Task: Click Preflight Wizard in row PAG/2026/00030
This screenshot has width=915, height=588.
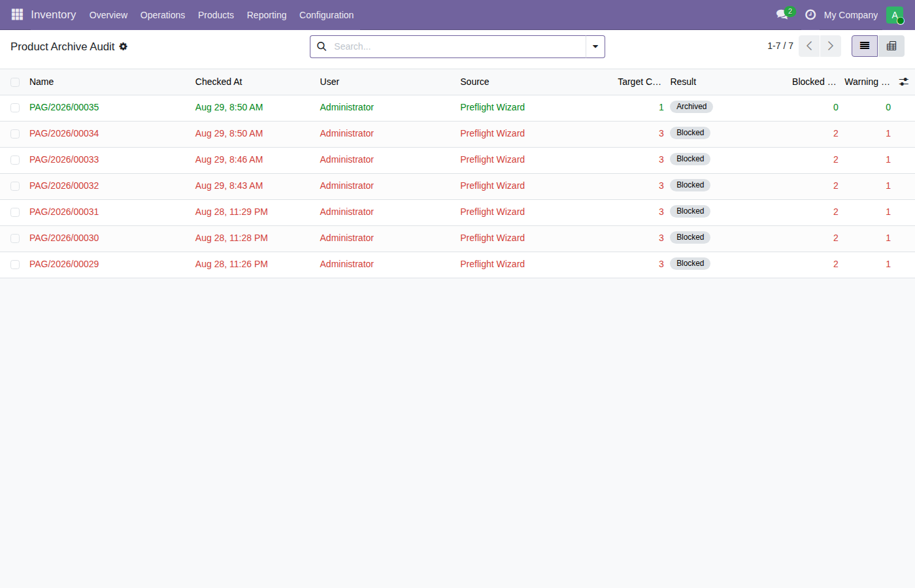Action: point(492,238)
